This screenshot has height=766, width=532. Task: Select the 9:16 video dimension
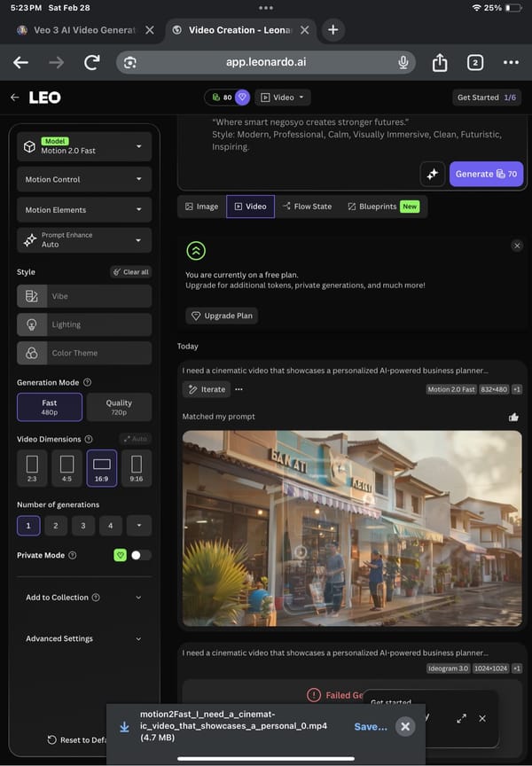coord(136,468)
